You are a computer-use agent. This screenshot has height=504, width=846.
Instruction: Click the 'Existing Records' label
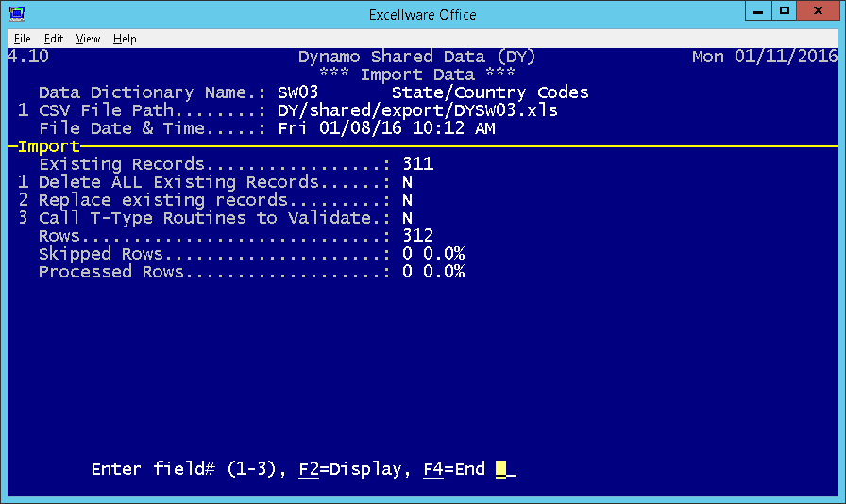tap(122, 164)
